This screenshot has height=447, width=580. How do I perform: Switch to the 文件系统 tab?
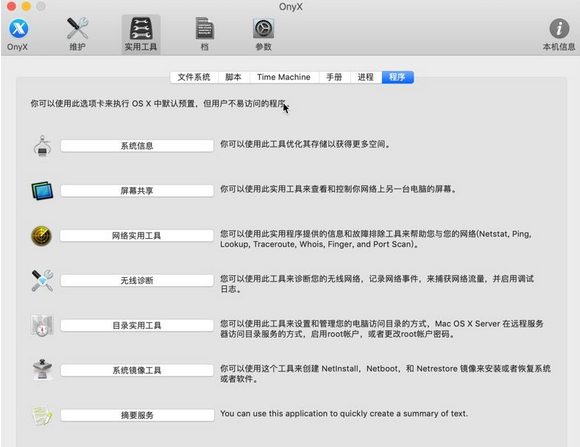[194, 77]
